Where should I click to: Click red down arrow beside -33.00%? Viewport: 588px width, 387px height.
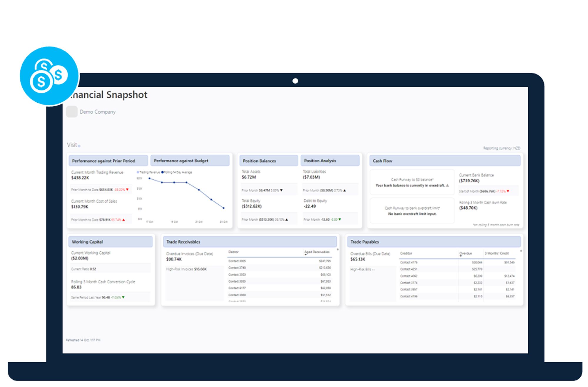127,190
